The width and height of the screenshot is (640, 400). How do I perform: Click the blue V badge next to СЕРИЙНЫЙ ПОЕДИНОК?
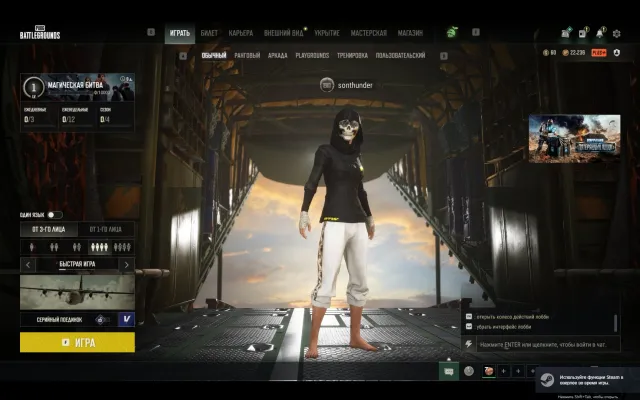pos(127,319)
